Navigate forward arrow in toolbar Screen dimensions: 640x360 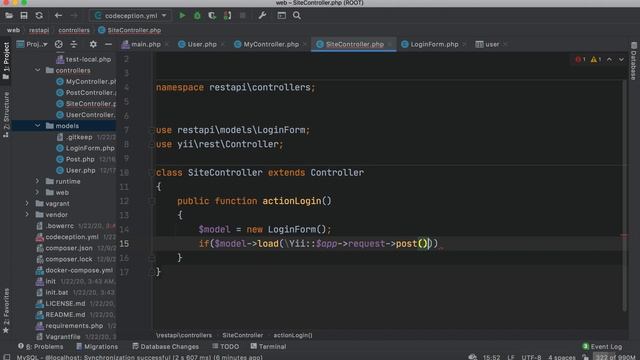74,16
